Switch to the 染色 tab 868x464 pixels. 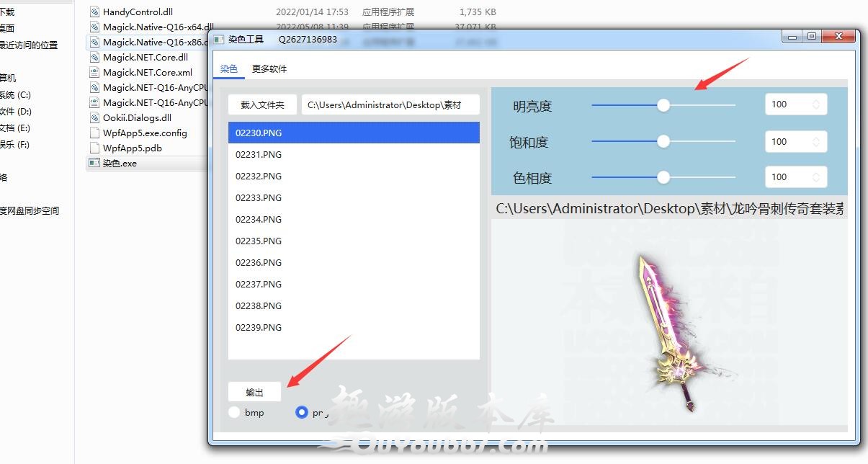pos(228,69)
